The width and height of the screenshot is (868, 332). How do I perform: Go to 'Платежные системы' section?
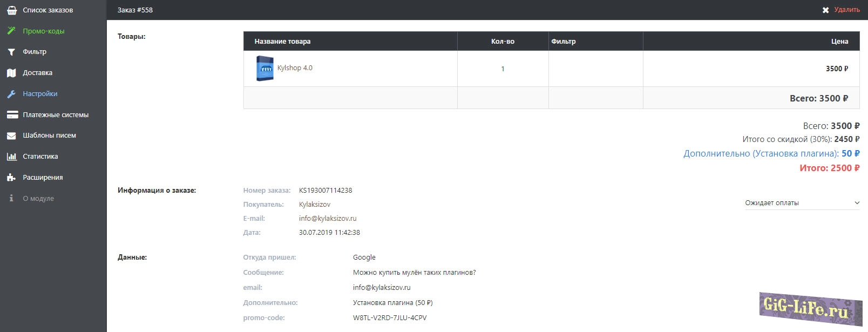click(56, 115)
